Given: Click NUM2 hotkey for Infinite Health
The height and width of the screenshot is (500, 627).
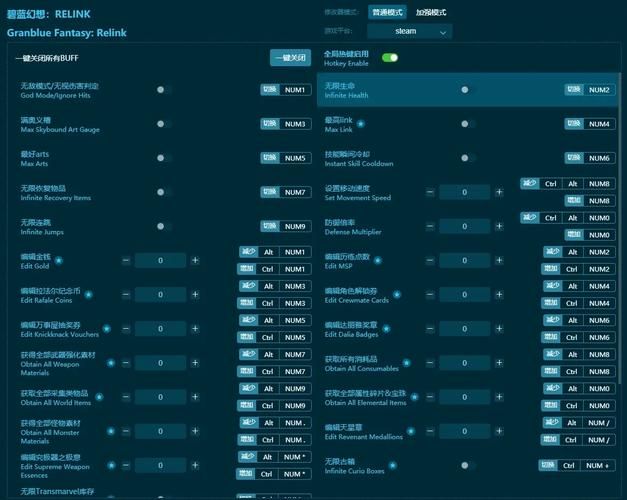Looking at the screenshot, I should (599, 90).
